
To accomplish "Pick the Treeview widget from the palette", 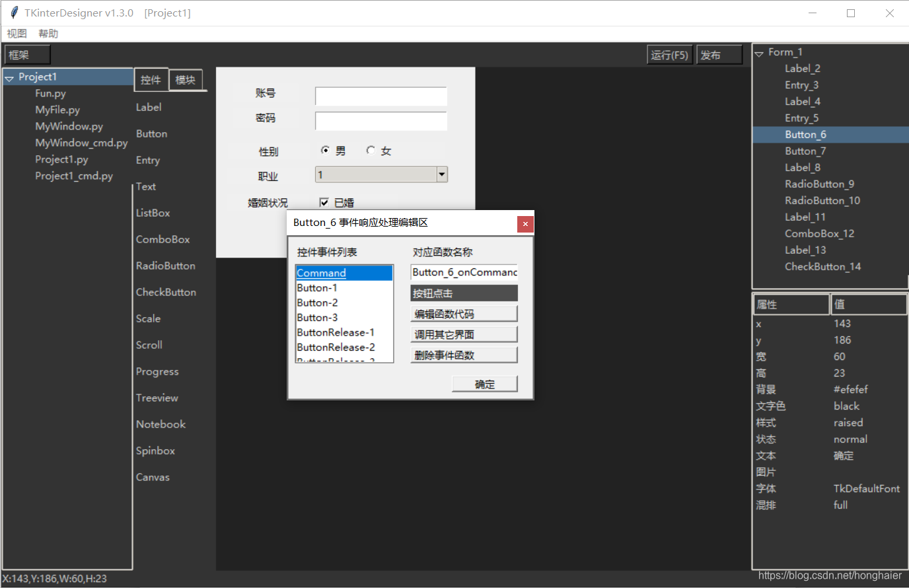I will [157, 398].
